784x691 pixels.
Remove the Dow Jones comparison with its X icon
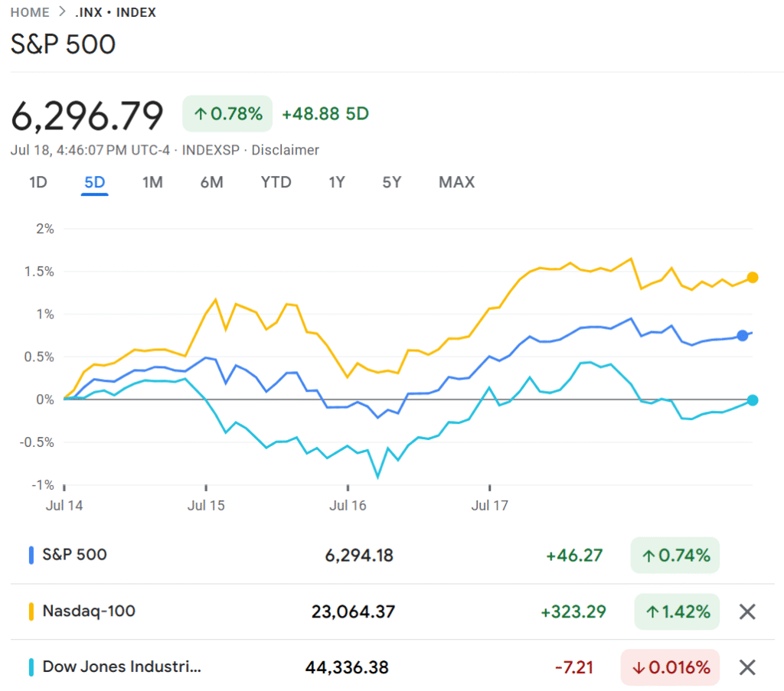click(747, 667)
